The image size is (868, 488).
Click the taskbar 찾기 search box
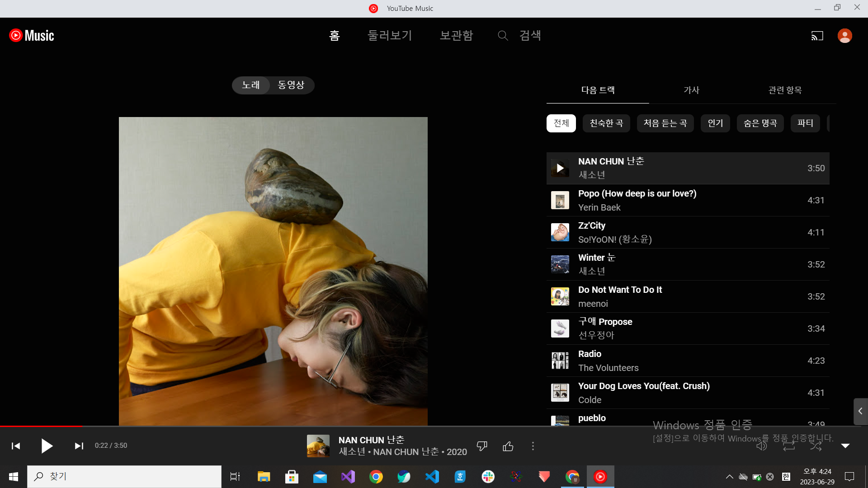(x=124, y=477)
